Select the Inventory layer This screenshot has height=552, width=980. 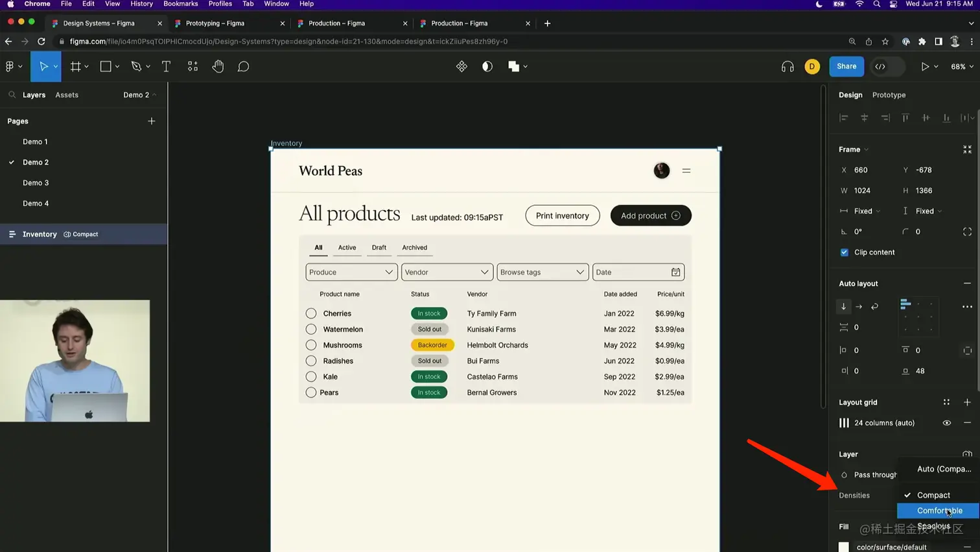(84, 234)
